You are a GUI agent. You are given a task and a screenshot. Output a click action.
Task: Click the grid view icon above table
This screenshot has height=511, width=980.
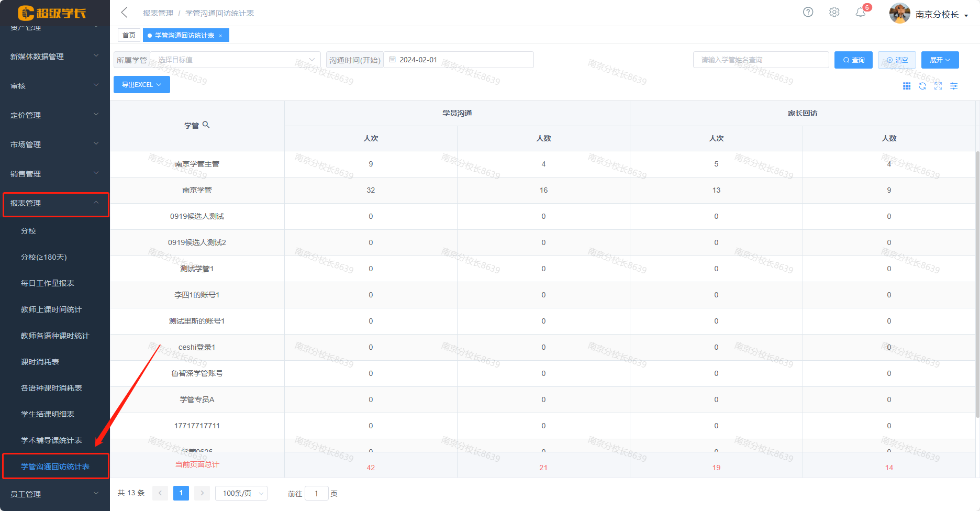tap(907, 86)
